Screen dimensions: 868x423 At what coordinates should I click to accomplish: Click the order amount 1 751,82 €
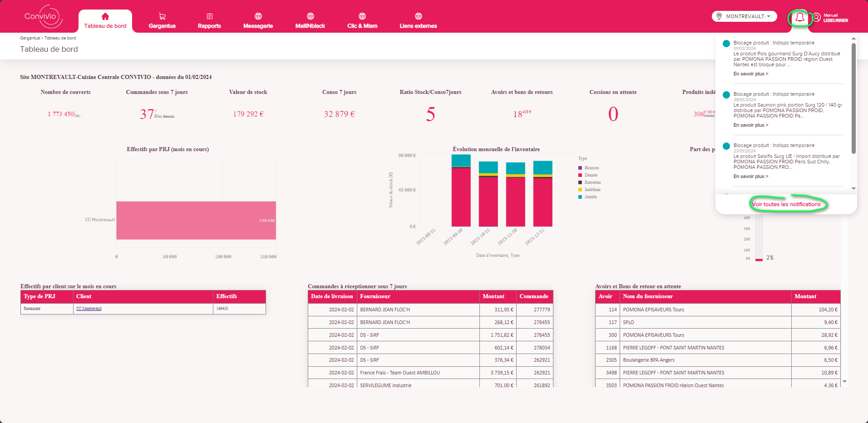pos(502,335)
